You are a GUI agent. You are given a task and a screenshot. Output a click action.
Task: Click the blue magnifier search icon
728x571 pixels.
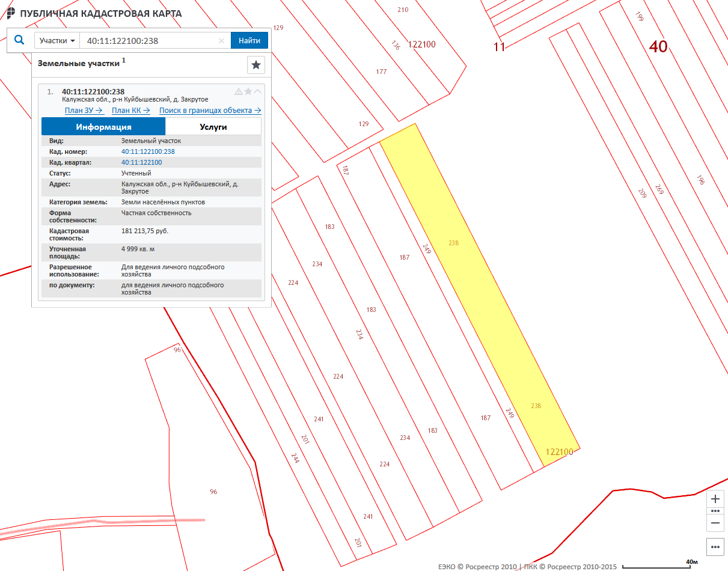point(19,40)
